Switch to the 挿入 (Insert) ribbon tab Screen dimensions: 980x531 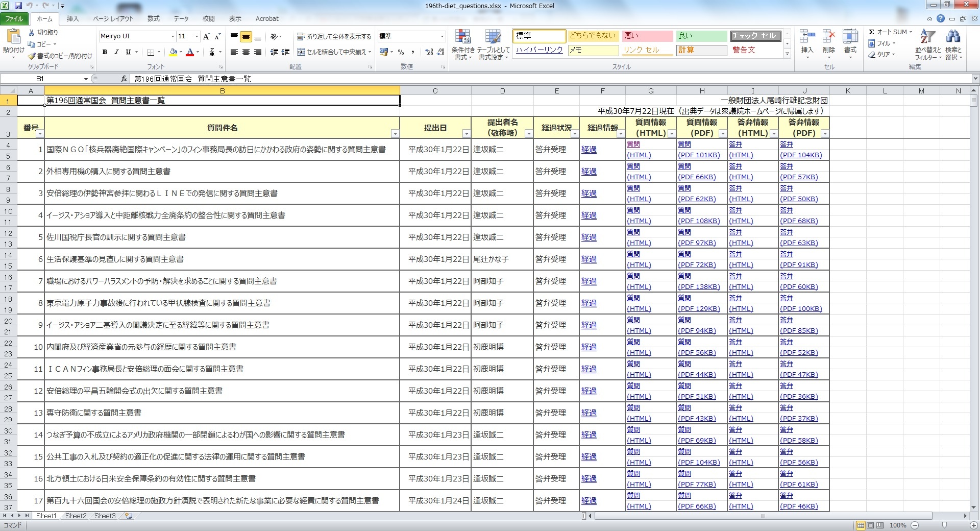pos(73,19)
